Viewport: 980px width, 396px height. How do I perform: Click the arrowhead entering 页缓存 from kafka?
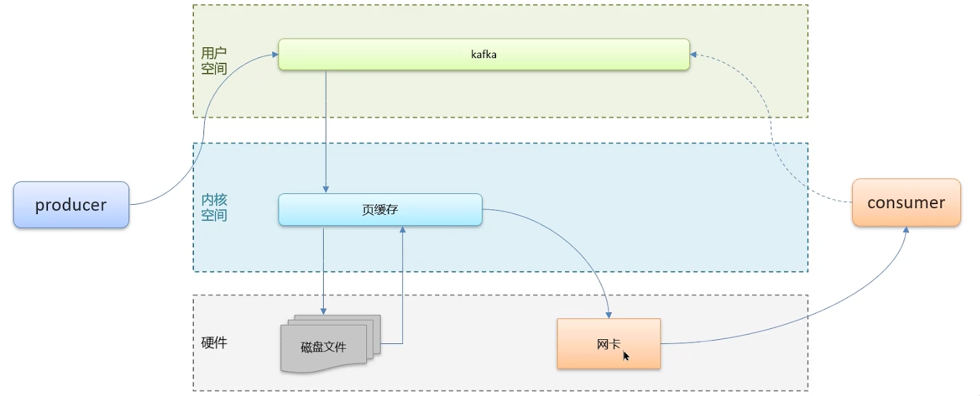(x=326, y=190)
